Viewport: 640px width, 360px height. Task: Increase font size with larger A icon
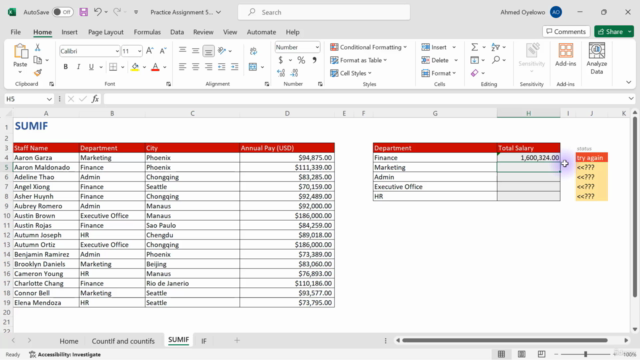tap(149, 51)
